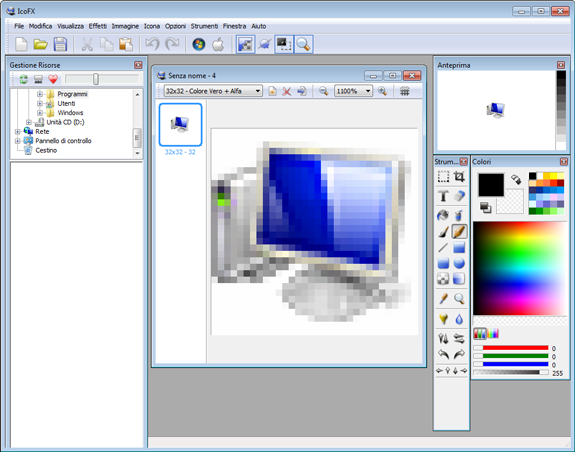This screenshot has height=452, width=575.
Task: Toggle the capture area toolbar button
Action: (x=284, y=44)
